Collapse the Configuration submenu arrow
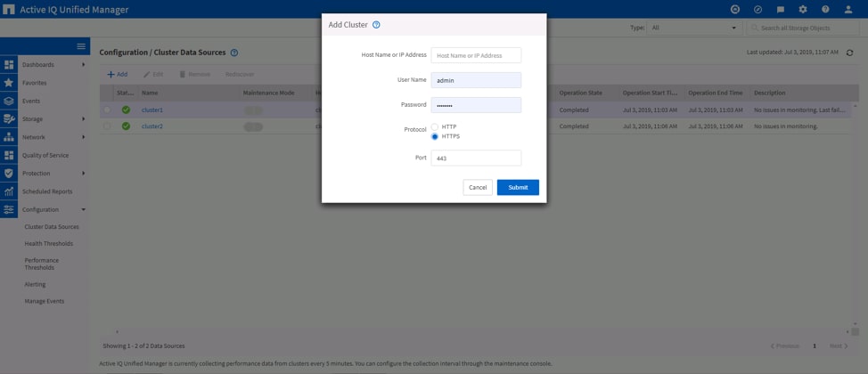 pyautogui.click(x=84, y=209)
